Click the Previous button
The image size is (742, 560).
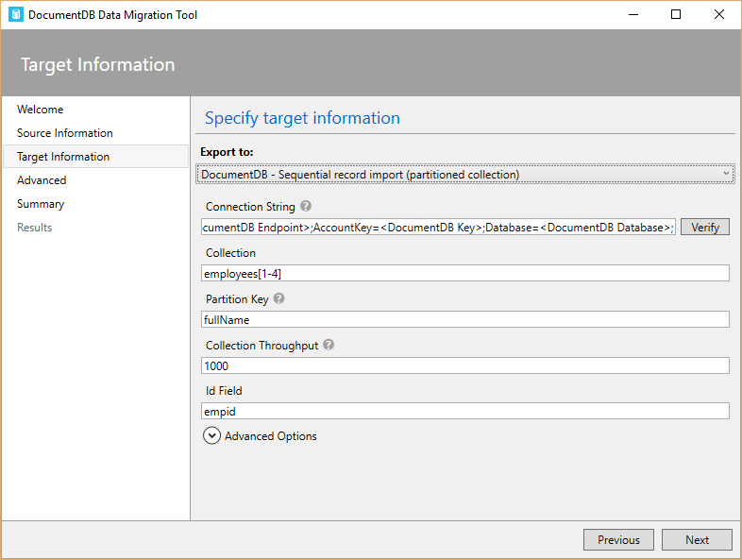618,540
